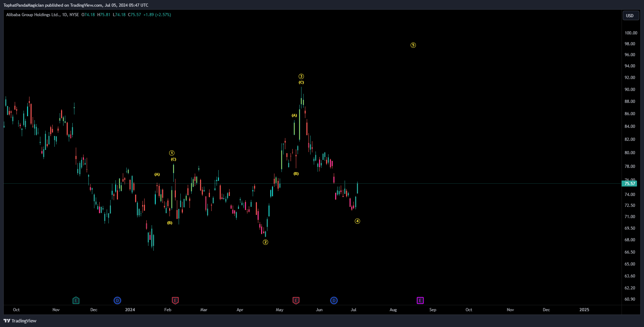
Task: Click the 2024 label on time axis
Action: (130, 309)
